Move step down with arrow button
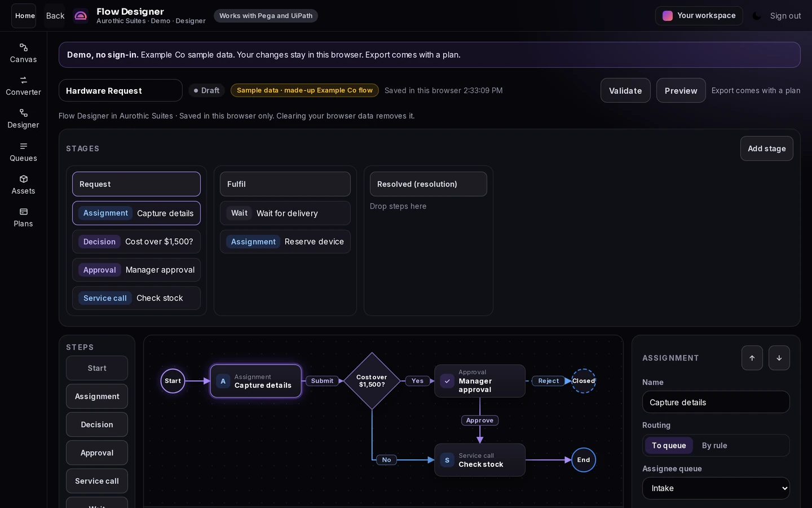Screen dimensions: 812x508 [x=779, y=358]
